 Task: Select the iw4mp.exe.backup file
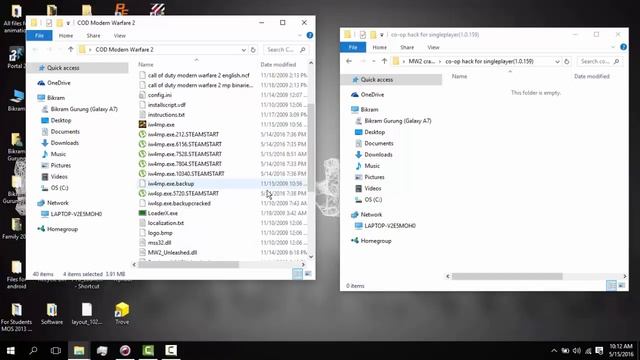tap(171, 184)
